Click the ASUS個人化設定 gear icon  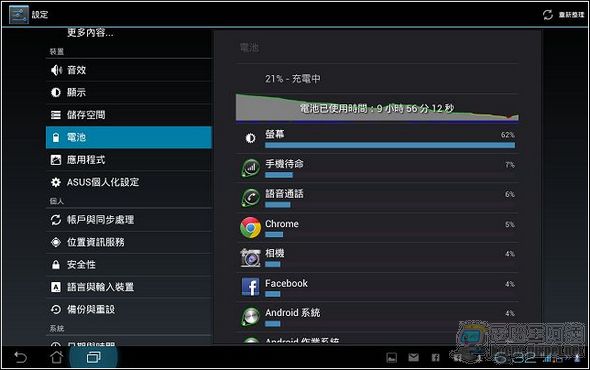(x=56, y=182)
